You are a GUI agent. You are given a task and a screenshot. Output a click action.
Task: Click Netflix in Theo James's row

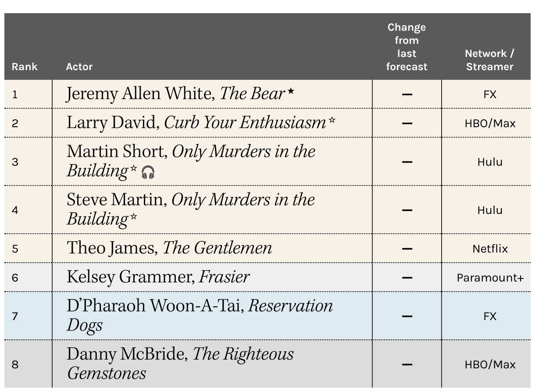(490, 249)
